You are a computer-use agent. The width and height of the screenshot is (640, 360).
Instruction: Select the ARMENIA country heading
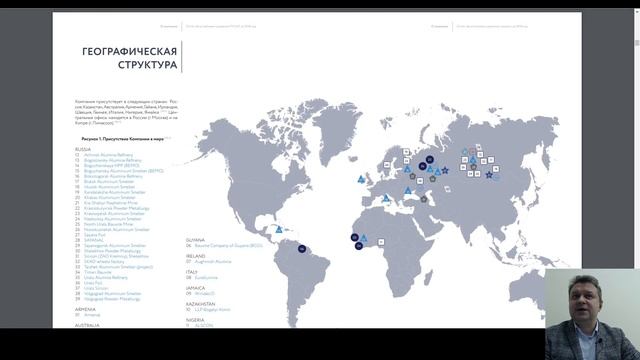coord(85,309)
